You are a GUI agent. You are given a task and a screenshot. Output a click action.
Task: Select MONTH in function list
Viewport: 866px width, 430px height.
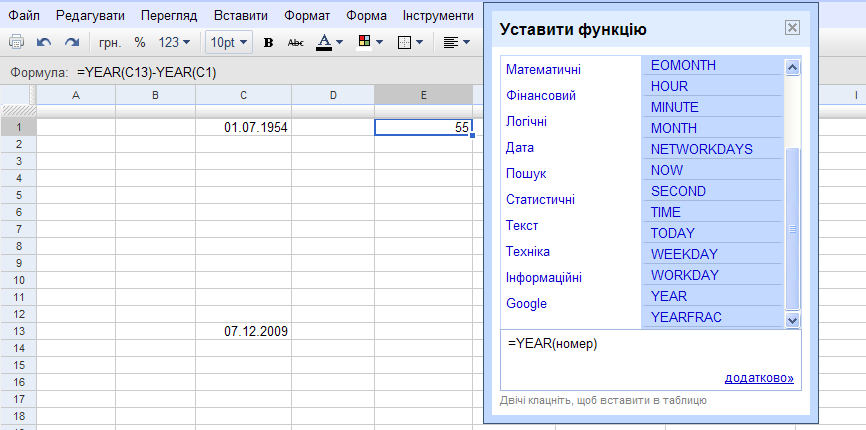712,128
